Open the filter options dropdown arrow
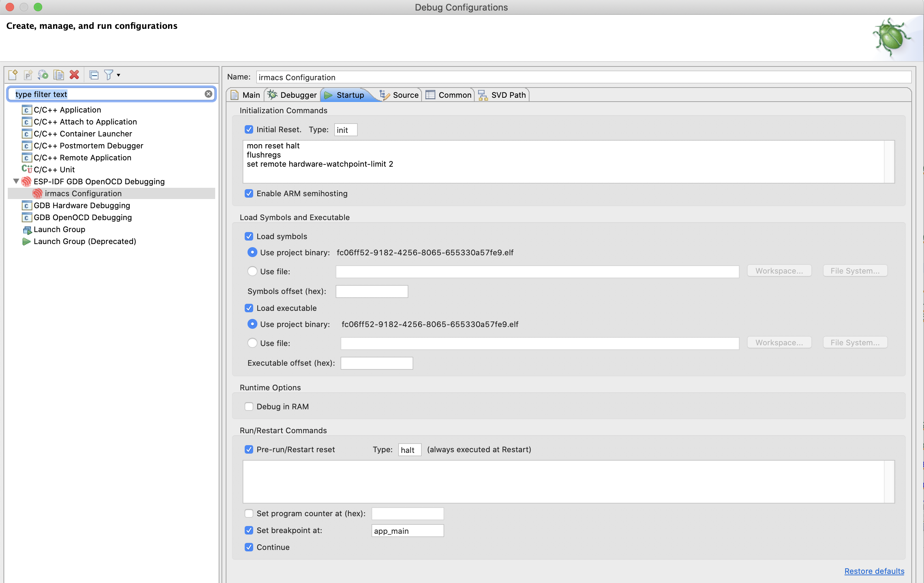924x583 pixels. coord(118,75)
